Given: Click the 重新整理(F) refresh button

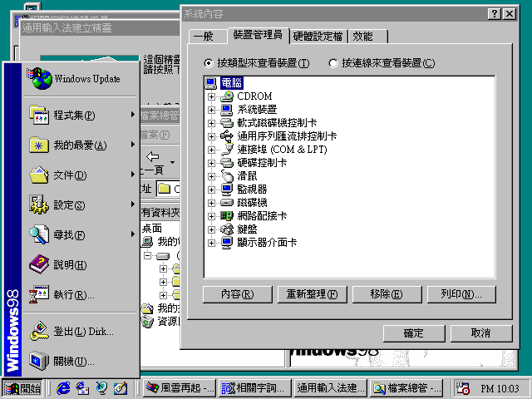Looking at the screenshot, I should tap(313, 294).
